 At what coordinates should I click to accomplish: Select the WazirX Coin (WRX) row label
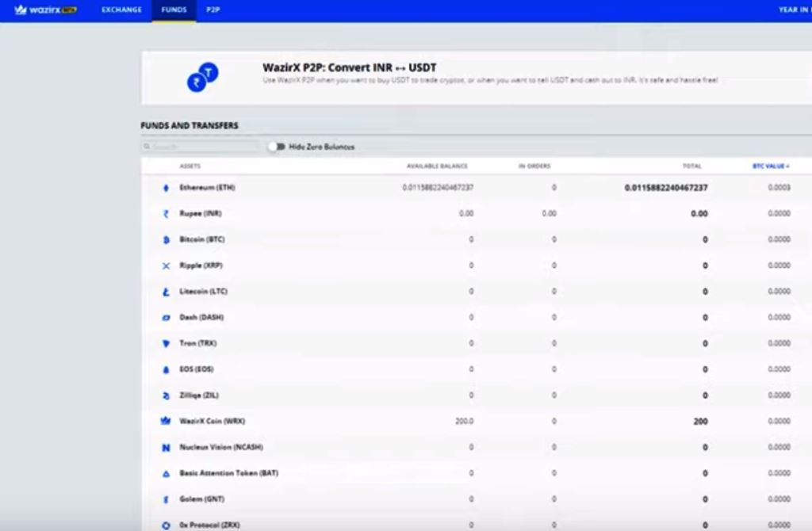tap(213, 421)
